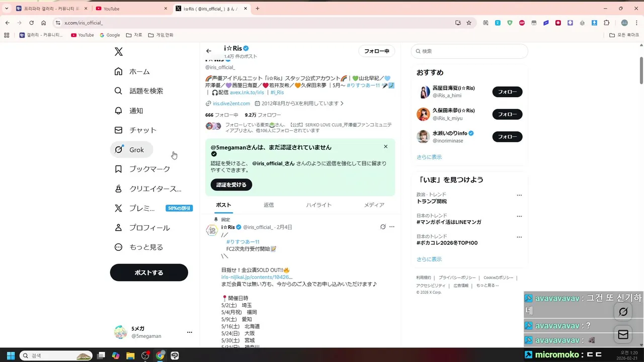The height and width of the screenshot is (362, 644).
Task: Open options for #ボカコレ2026冬TOP100 trend
Action: coord(519,237)
